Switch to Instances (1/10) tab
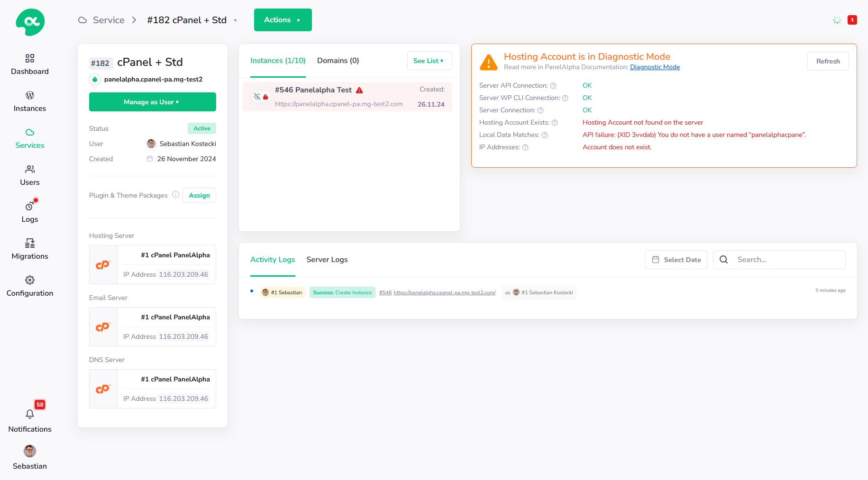Screen dimensions: 868x480 pyautogui.click(x=278, y=61)
